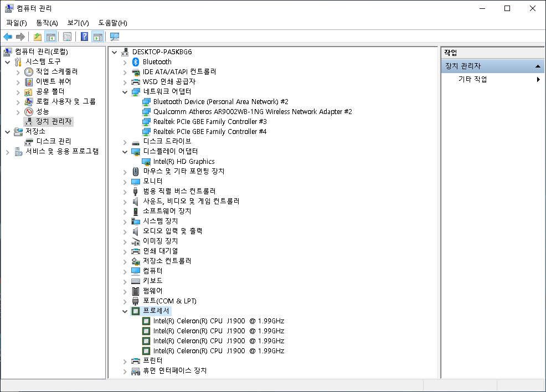Open the 보기(V) menu
Image resolution: width=546 pixels, height=392 pixels.
pos(77,23)
